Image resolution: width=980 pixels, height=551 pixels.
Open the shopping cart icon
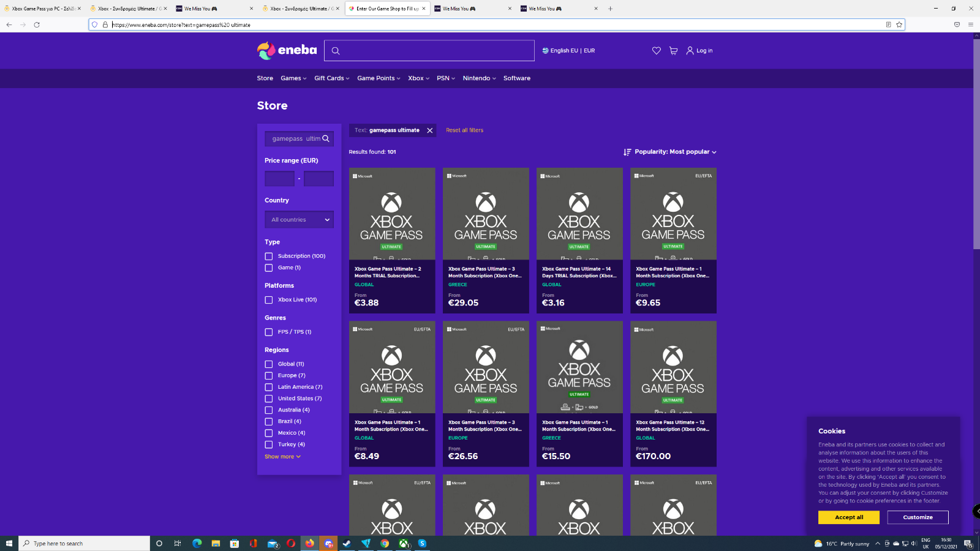tap(673, 51)
